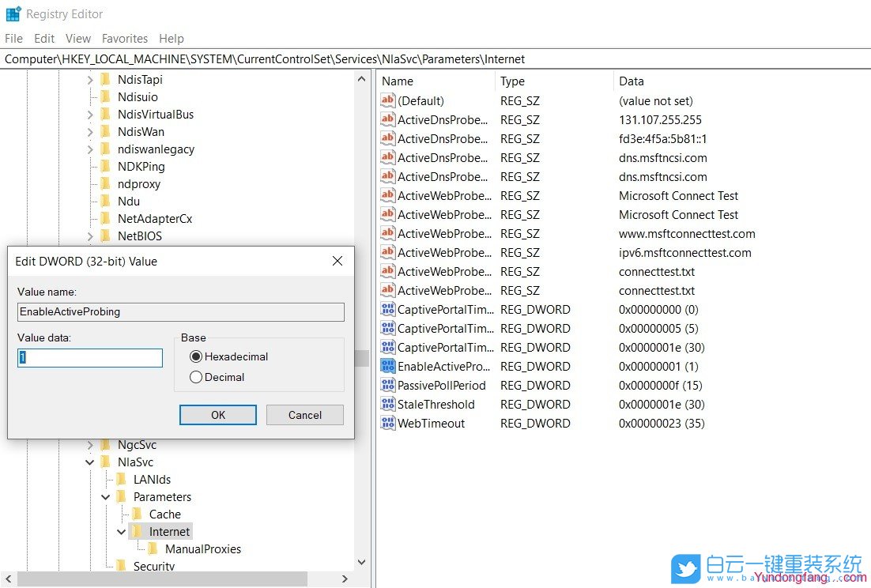Select the Hexadecimal base option
871x588 pixels.
click(x=196, y=357)
